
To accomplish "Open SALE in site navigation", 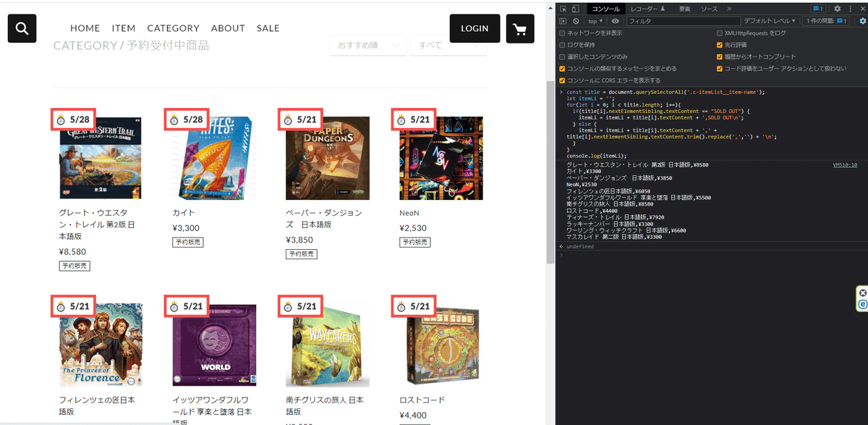I will click(x=268, y=28).
